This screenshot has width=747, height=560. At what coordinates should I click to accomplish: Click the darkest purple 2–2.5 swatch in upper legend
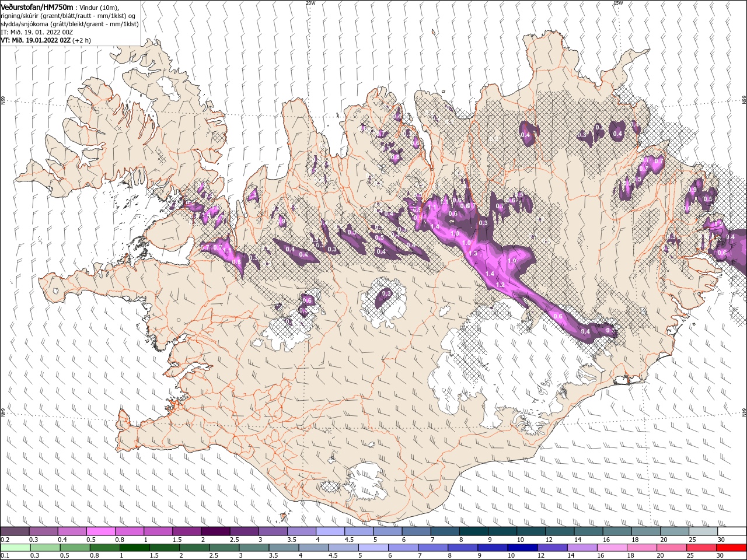tap(215, 531)
